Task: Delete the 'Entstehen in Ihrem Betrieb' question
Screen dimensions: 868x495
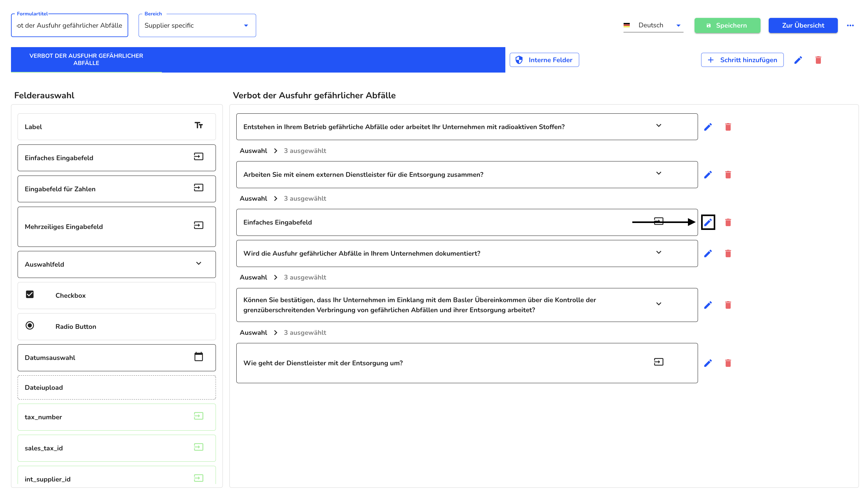Action: pos(728,127)
